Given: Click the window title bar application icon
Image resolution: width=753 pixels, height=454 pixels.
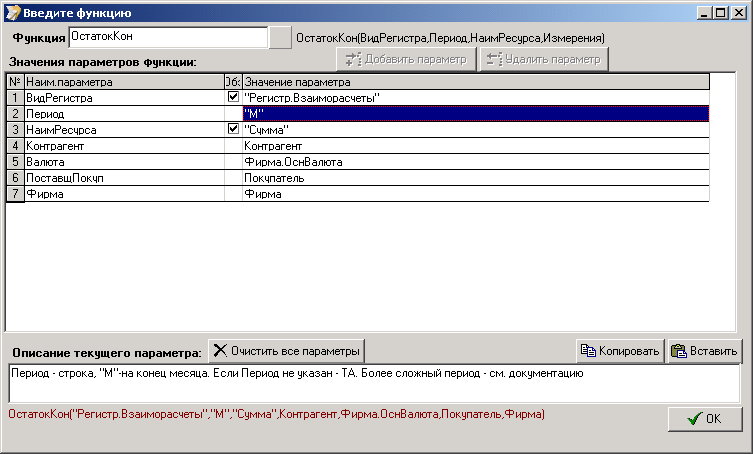Looking at the screenshot, I should (x=13, y=13).
